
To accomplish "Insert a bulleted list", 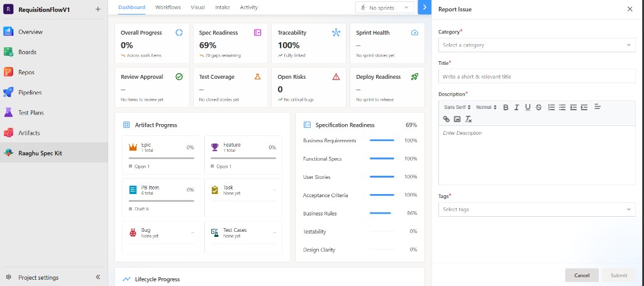I will 562,107.
